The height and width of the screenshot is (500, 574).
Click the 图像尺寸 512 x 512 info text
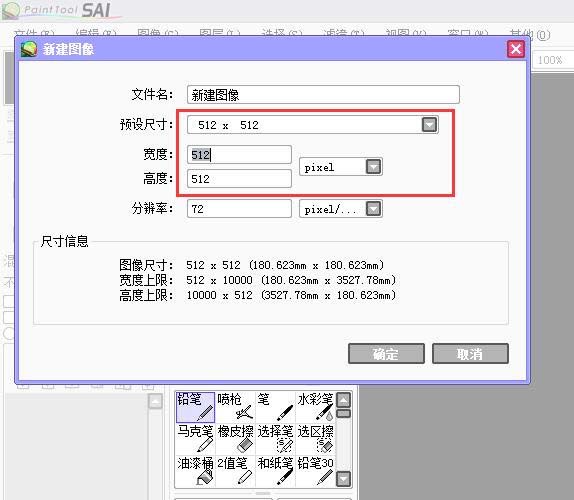(285, 265)
